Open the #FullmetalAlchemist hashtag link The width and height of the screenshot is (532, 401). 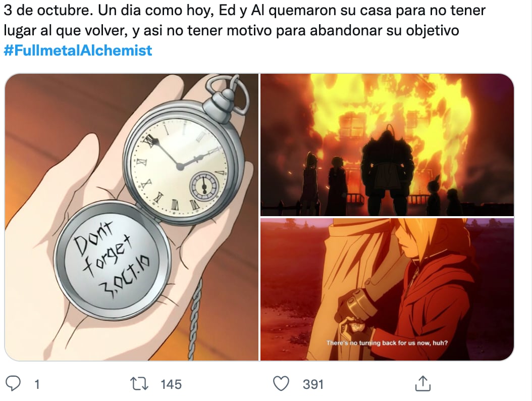click(78, 51)
